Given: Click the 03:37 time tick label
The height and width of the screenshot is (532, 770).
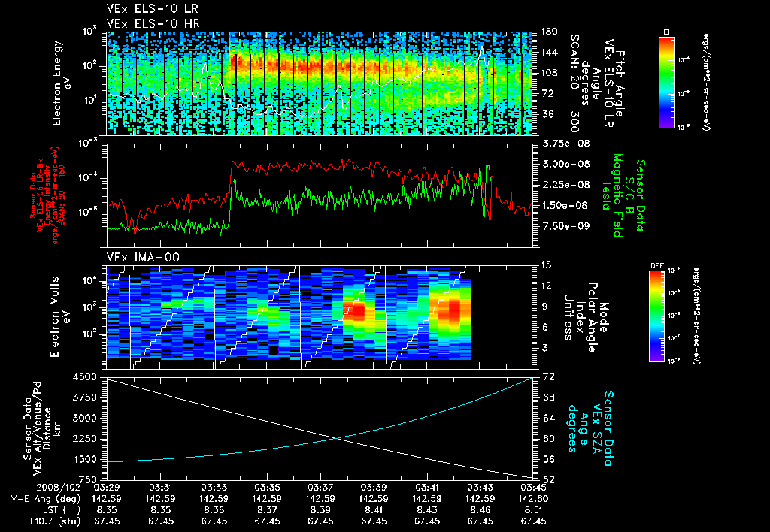Looking at the screenshot, I should pyautogui.click(x=320, y=488).
